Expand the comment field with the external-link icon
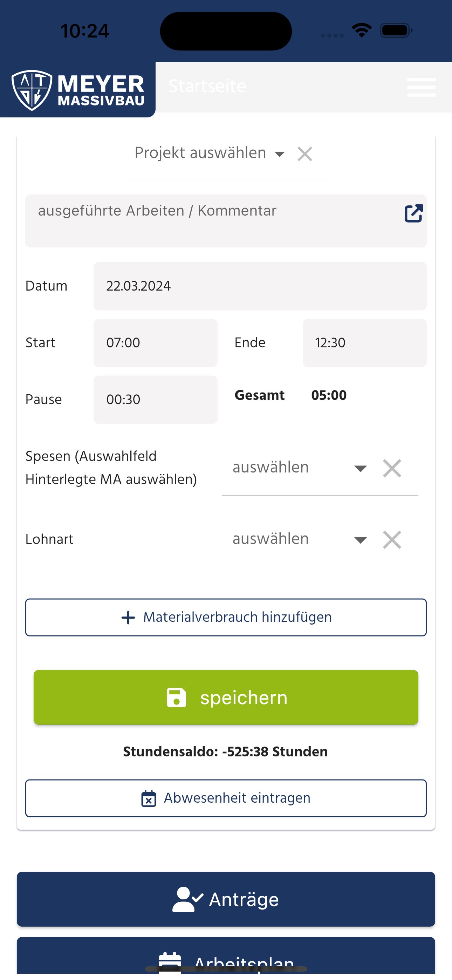 pyautogui.click(x=413, y=213)
